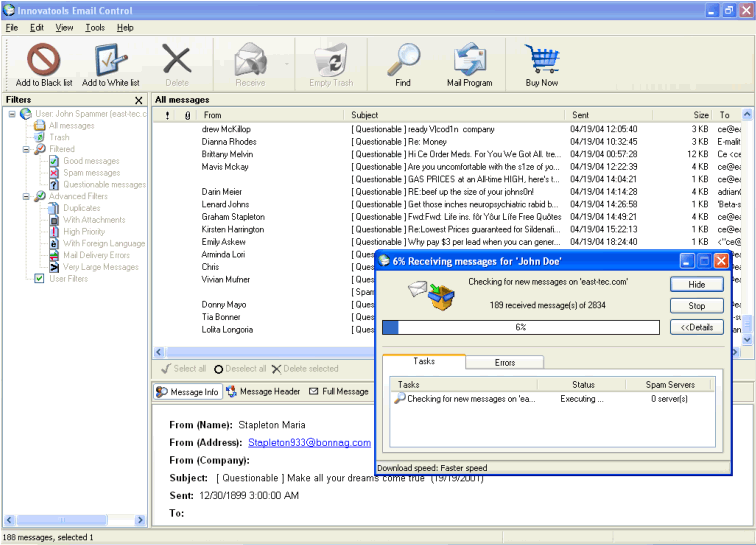
Task: Select the Very Large Messages filter icon
Action: pos(54,267)
